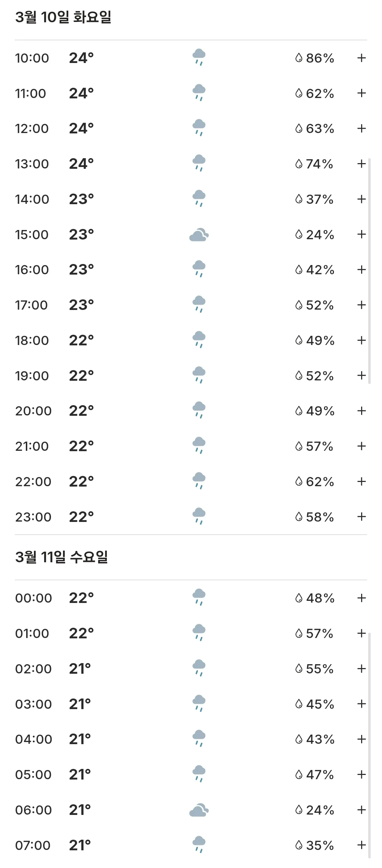
Task: Show more for 02:00 Wednesday
Action: (x=361, y=668)
